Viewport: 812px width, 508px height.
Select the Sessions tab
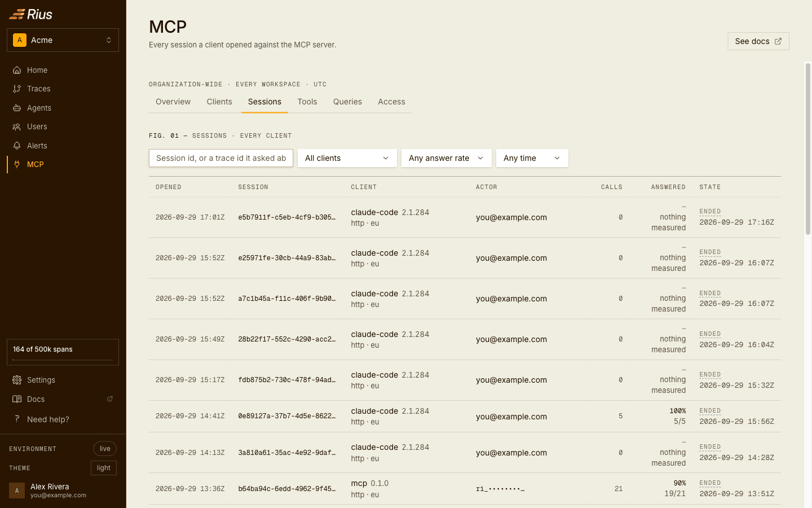click(x=264, y=102)
